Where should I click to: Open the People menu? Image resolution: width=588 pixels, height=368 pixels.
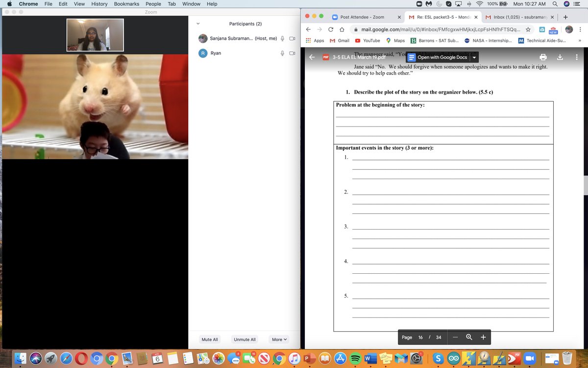click(x=153, y=4)
